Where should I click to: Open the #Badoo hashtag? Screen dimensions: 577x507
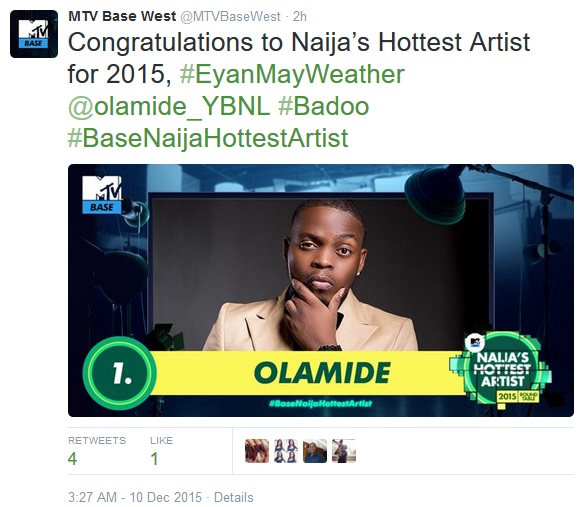pos(324,106)
